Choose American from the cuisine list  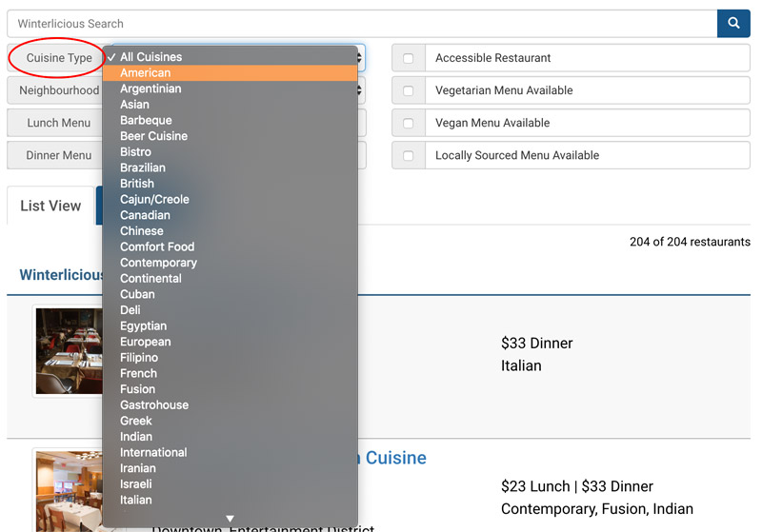coord(231,73)
